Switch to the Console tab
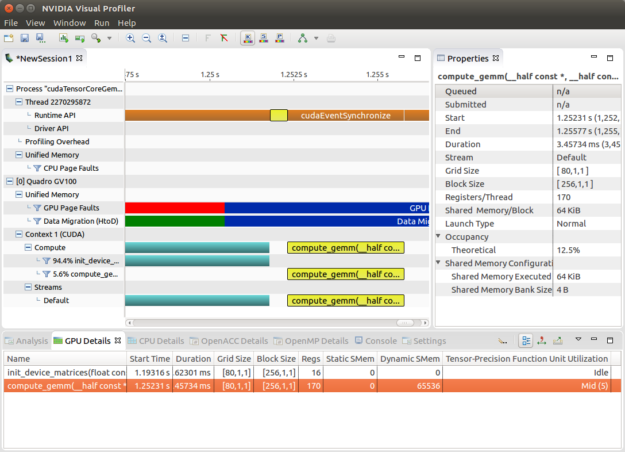 click(x=375, y=341)
